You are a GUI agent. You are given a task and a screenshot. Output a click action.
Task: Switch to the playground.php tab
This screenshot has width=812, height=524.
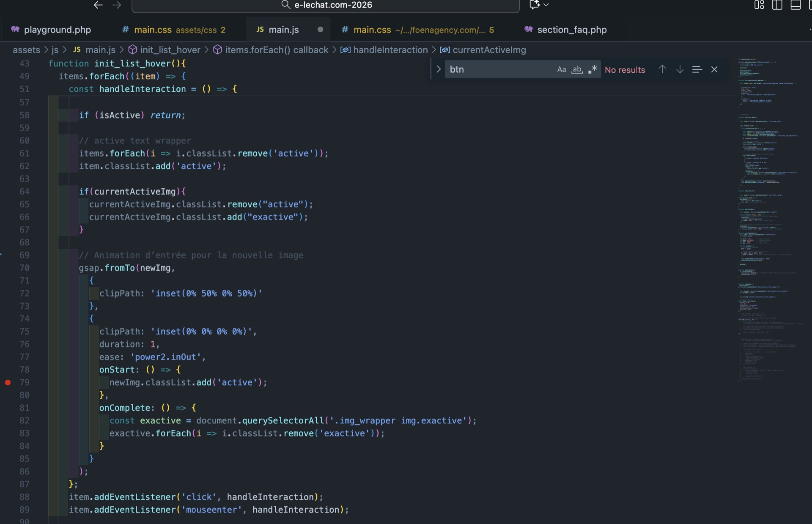click(57, 30)
